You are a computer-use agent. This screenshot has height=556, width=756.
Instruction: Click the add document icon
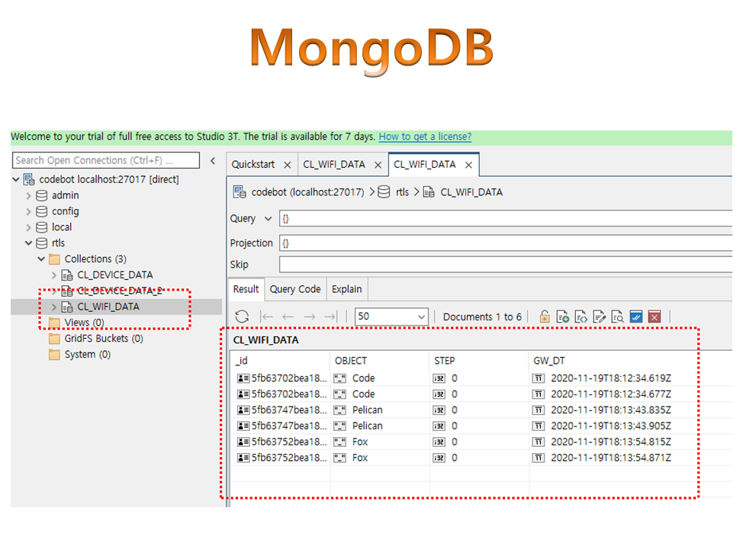point(563,317)
